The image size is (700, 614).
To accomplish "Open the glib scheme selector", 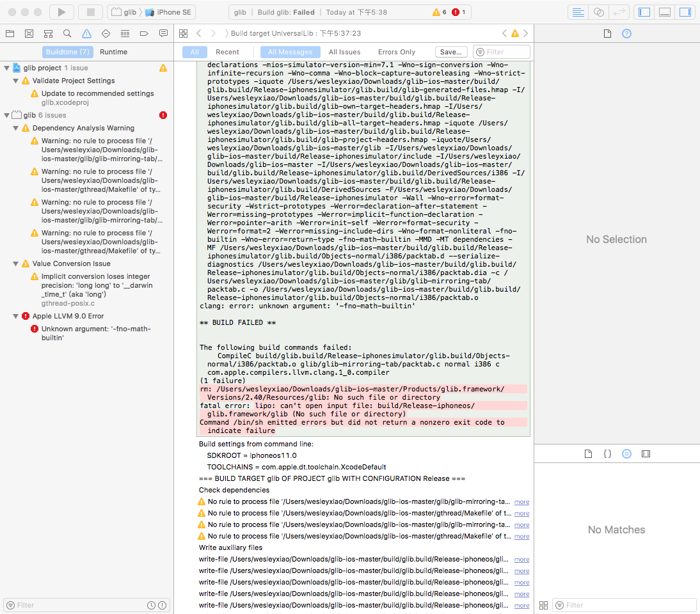I will tap(124, 12).
